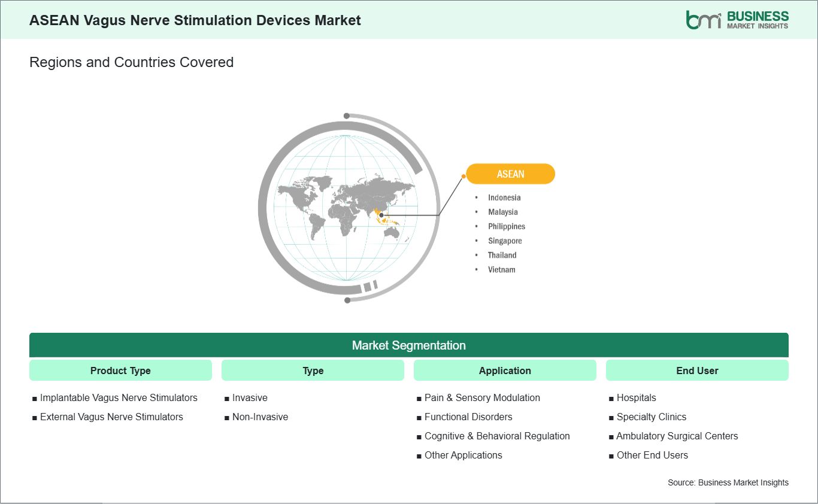Screen dimensions: 818x504
Task: Click the orange connector dot beside ASEAN label
Action: coord(463,176)
